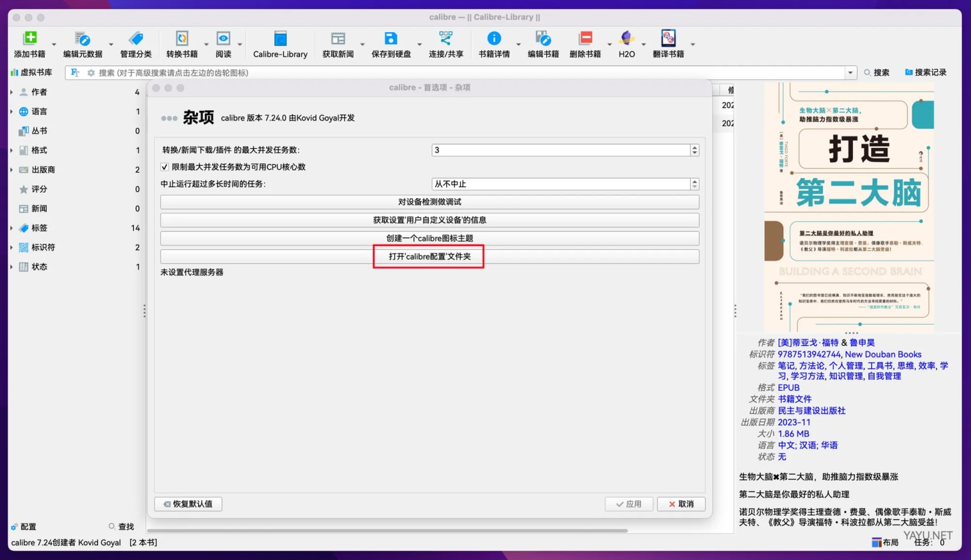Click the EPUB format link
The width and height of the screenshot is (971, 560).
788,387
